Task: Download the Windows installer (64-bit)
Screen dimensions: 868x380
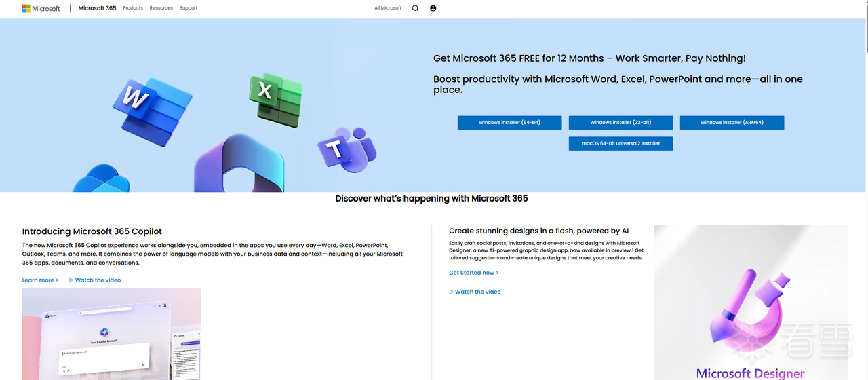Action: coord(509,123)
